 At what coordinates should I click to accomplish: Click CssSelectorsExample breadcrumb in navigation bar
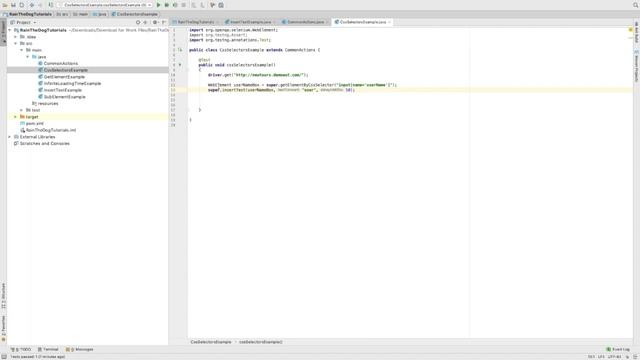pyautogui.click(x=135, y=14)
